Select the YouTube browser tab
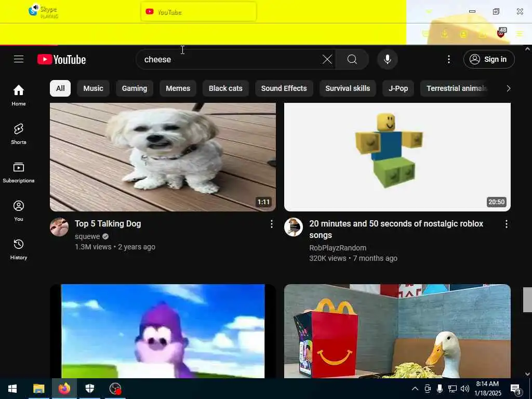The height and width of the screenshot is (399, 532). pyautogui.click(x=198, y=11)
